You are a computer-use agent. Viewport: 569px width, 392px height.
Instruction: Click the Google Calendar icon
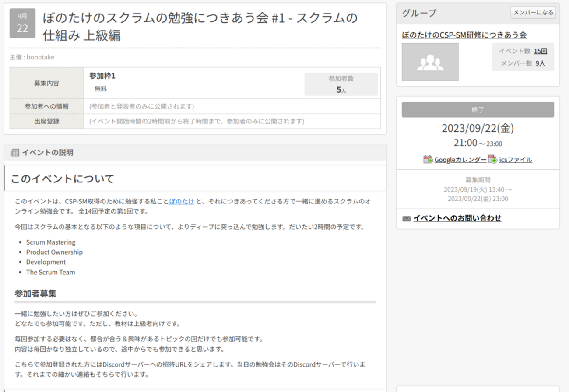(x=428, y=159)
